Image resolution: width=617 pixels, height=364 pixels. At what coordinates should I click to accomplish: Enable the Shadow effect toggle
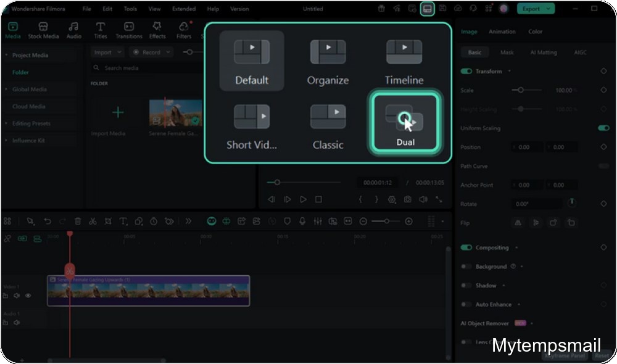click(x=466, y=285)
